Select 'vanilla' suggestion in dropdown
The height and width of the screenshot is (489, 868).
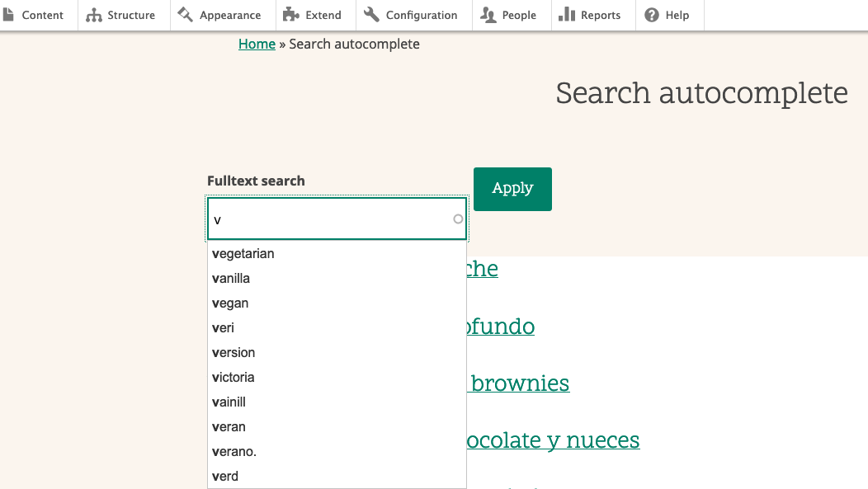point(231,279)
